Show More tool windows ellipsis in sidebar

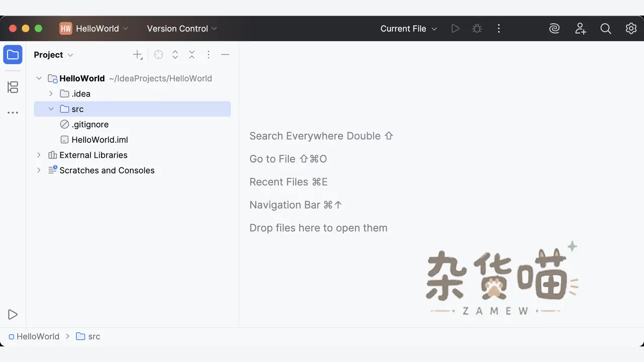[x=13, y=113]
